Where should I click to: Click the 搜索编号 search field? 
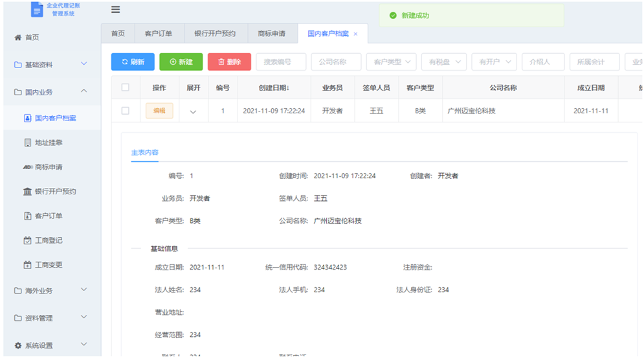[281, 62]
